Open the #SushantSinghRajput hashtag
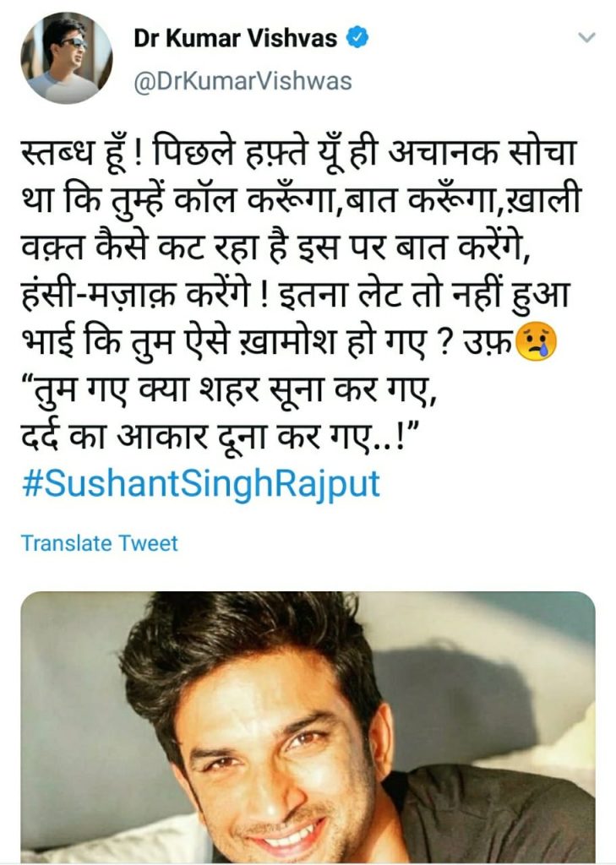The height and width of the screenshot is (865, 616). [201, 484]
